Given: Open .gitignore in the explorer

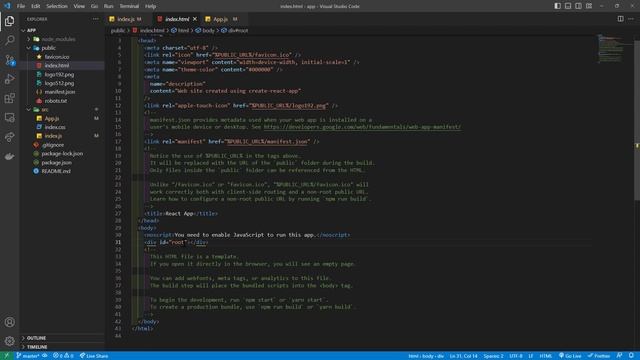Looking at the screenshot, I should pyautogui.click(x=53, y=145).
